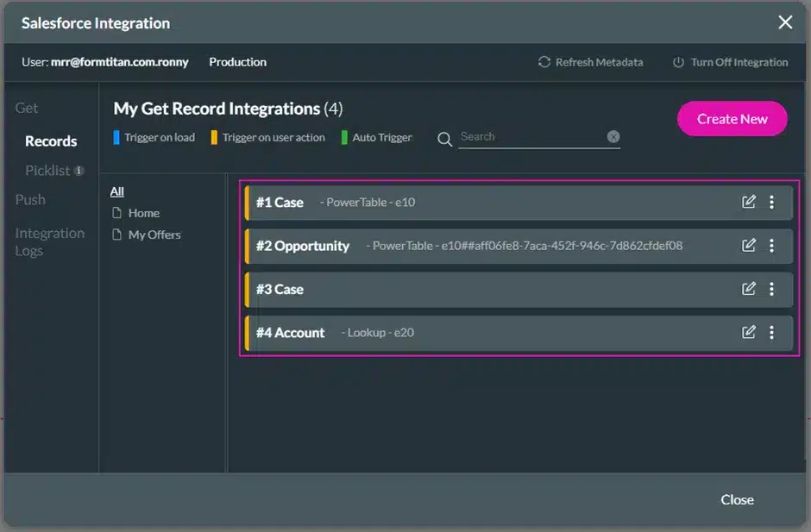The height and width of the screenshot is (532, 811).
Task: Click the magnifier search icon
Action: pyautogui.click(x=445, y=139)
